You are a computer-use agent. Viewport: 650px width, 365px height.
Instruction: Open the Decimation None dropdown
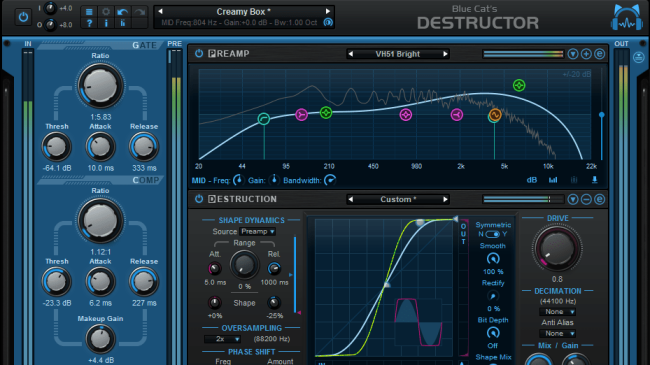click(x=558, y=311)
